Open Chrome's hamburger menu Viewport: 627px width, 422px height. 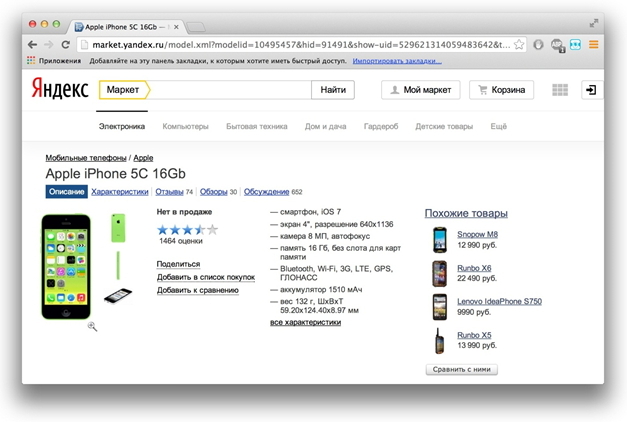[x=594, y=45]
